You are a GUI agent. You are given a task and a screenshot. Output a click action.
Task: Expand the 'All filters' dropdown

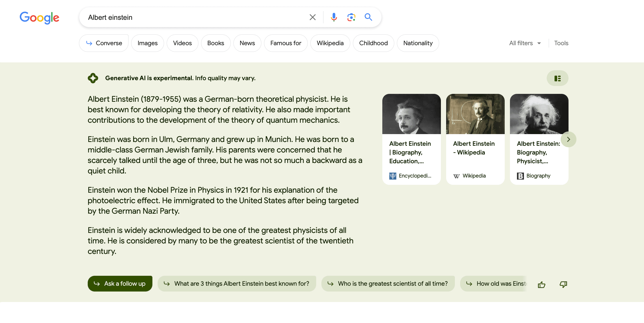click(525, 43)
